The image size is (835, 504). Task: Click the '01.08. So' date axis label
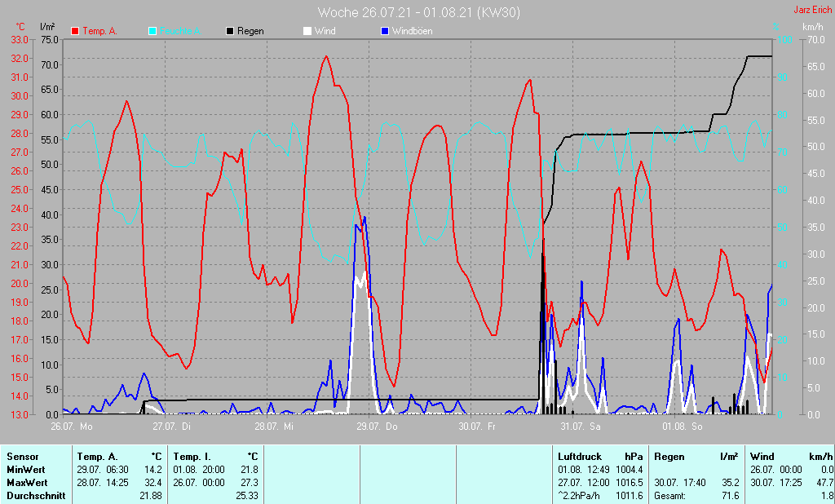tap(683, 427)
